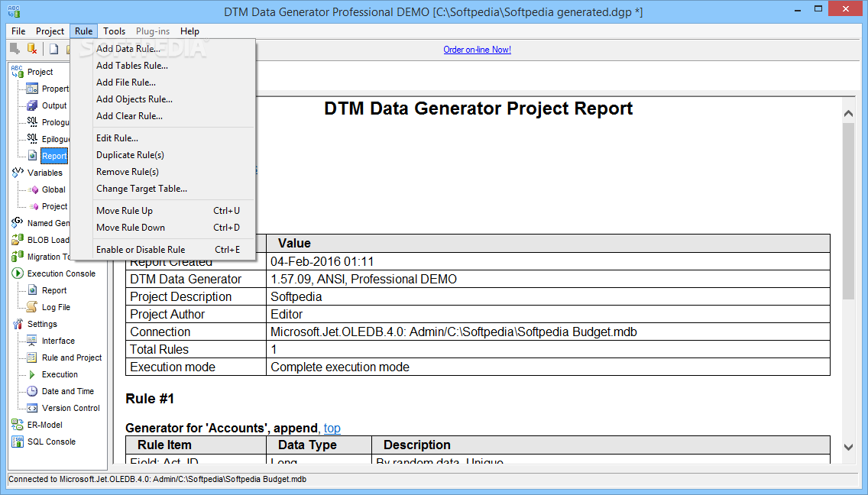Open the ER-Model icon
This screenshot has width=868, height=495.
[17, 425]
